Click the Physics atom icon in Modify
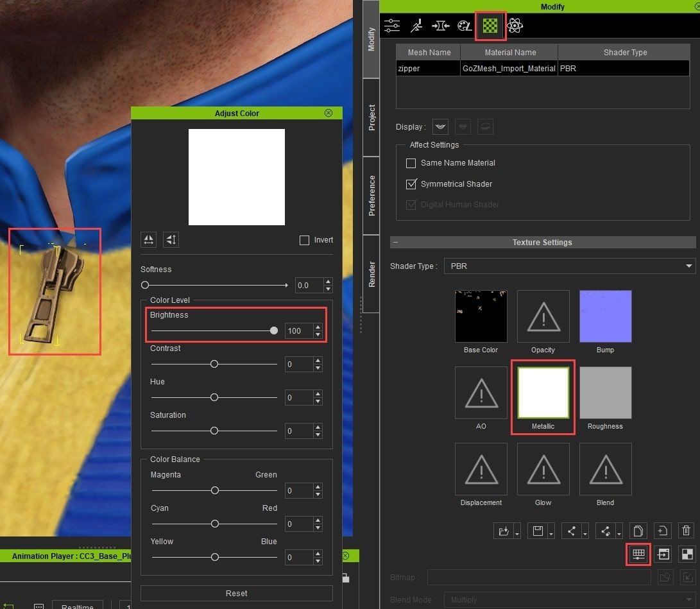This screenshot has width=700, height=609. pyautogui.click(x=515, y=26)
